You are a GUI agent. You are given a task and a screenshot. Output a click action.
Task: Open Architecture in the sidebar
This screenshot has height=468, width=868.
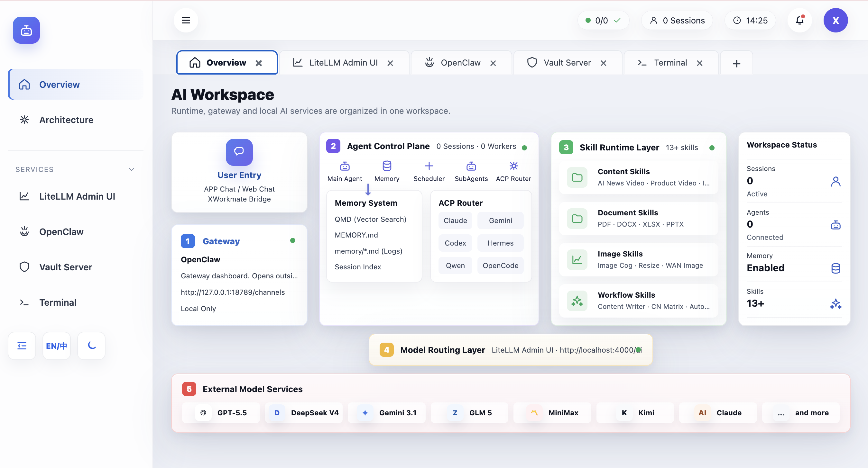(x=76, y=120)
